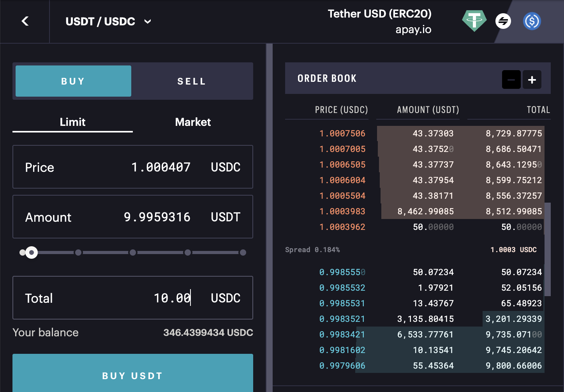This screenshot has height=392, width=564.
Task: Select bid price 0.9983421
Action: [x=342, y=334]
